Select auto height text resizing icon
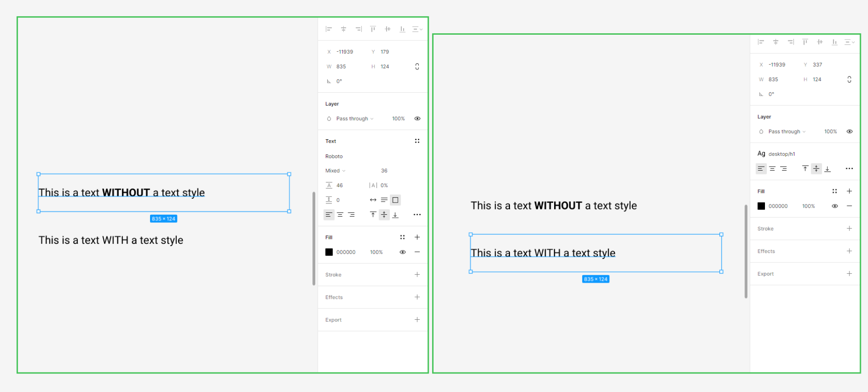The height and width of the screenshot is (392, 868). coord(384,200)
